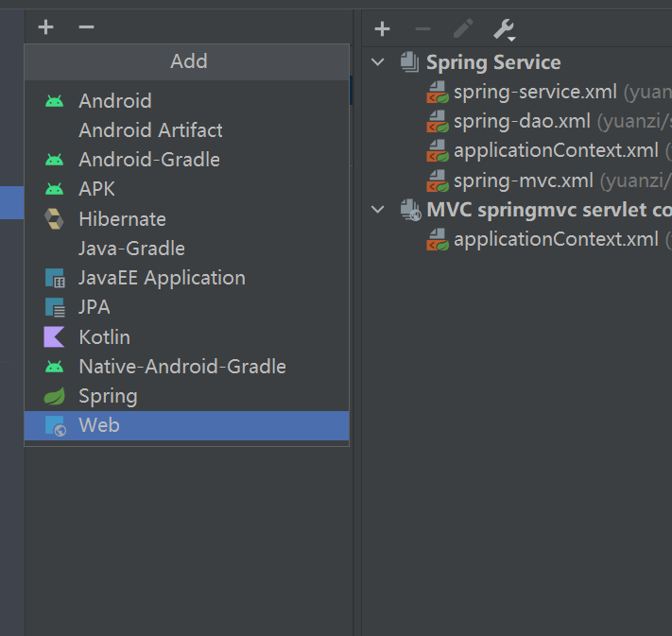The image size is (672, 636).
Task: Select the Spring Service fileset
Action: [x=493, y=62]
